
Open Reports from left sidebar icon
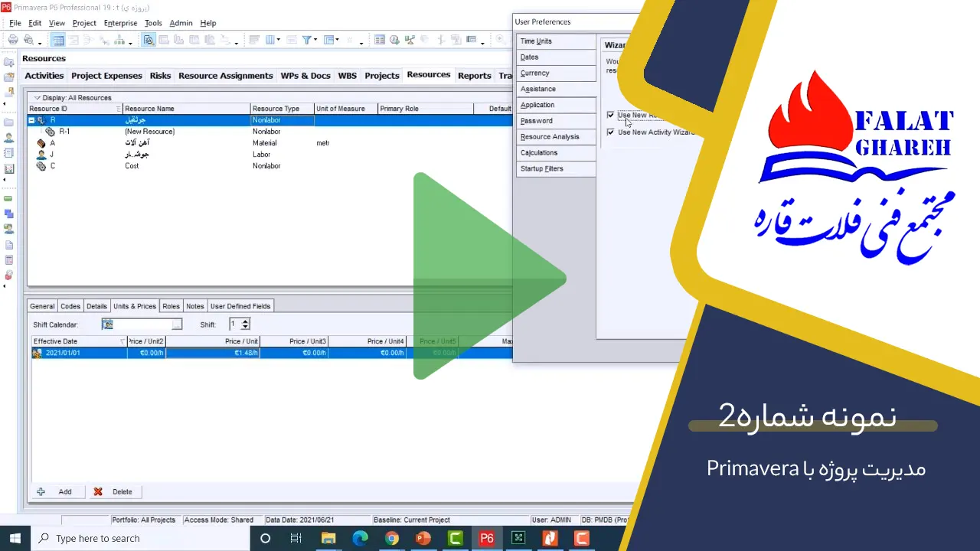click(x=9, y=153)
